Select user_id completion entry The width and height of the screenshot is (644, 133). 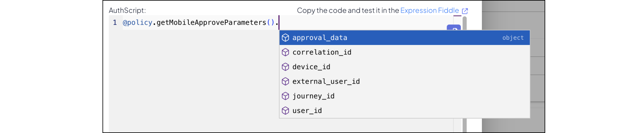[307, 111]
